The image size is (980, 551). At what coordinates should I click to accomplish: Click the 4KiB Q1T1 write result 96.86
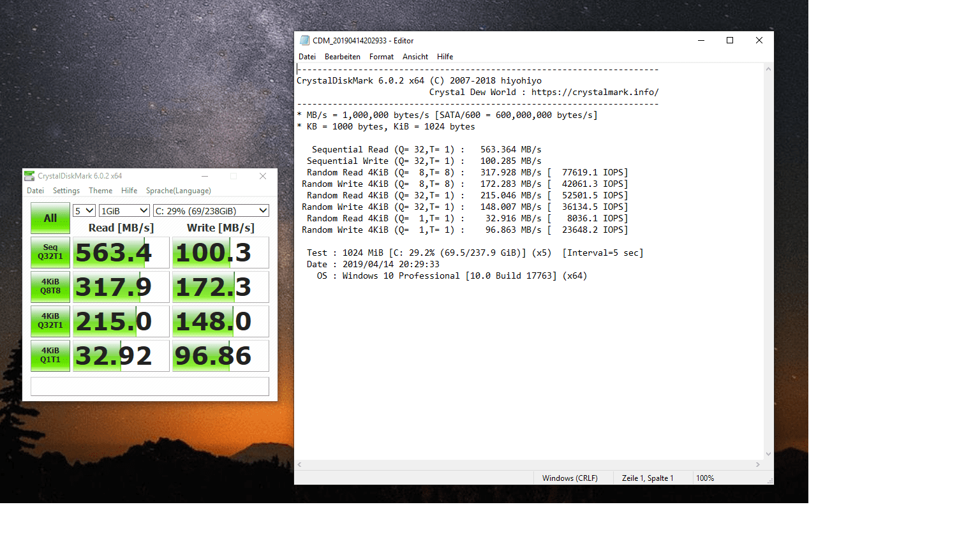(x=221, y=356)
